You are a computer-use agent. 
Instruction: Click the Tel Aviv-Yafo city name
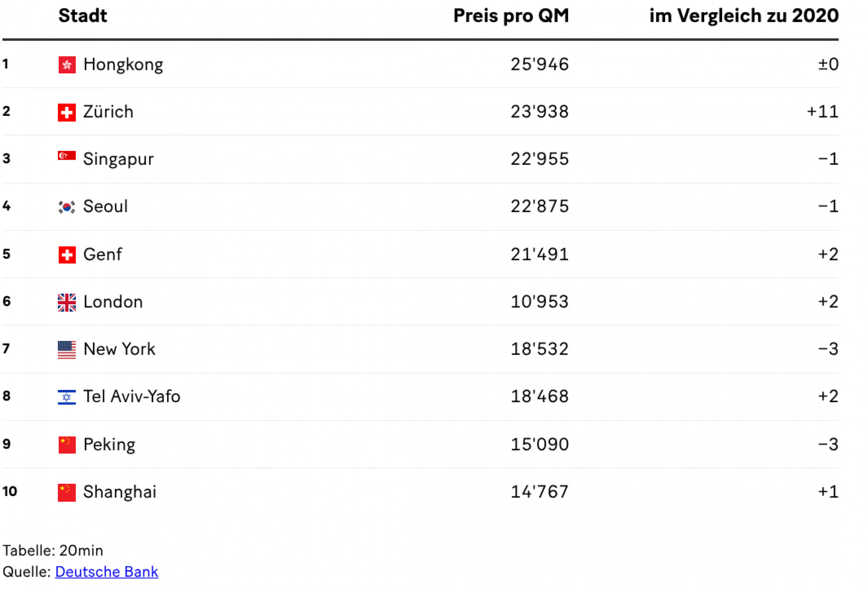coord(132,396)
